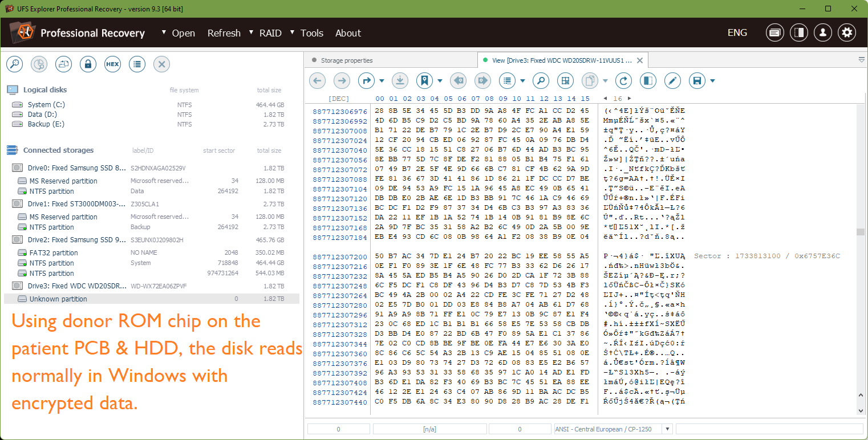
Task: Click the side panel toggle icon in hex toolbar
Action: (x=648, y=81)
